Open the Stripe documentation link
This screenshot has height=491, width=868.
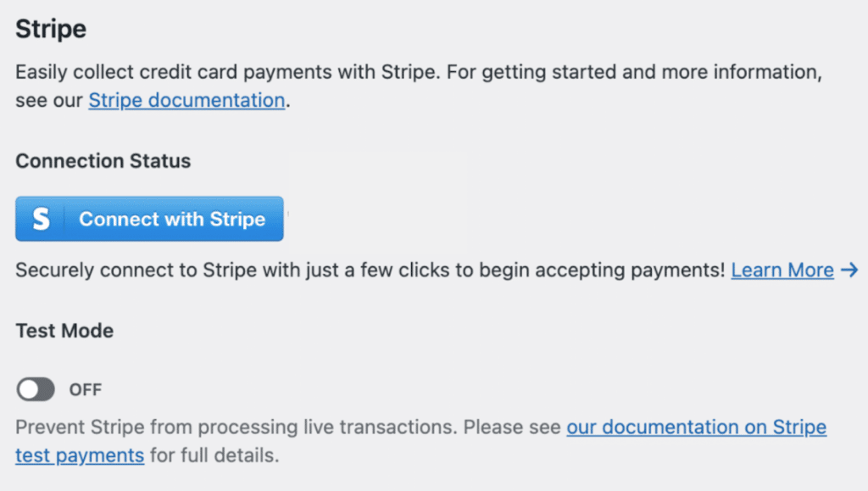(x=186, y=100)
